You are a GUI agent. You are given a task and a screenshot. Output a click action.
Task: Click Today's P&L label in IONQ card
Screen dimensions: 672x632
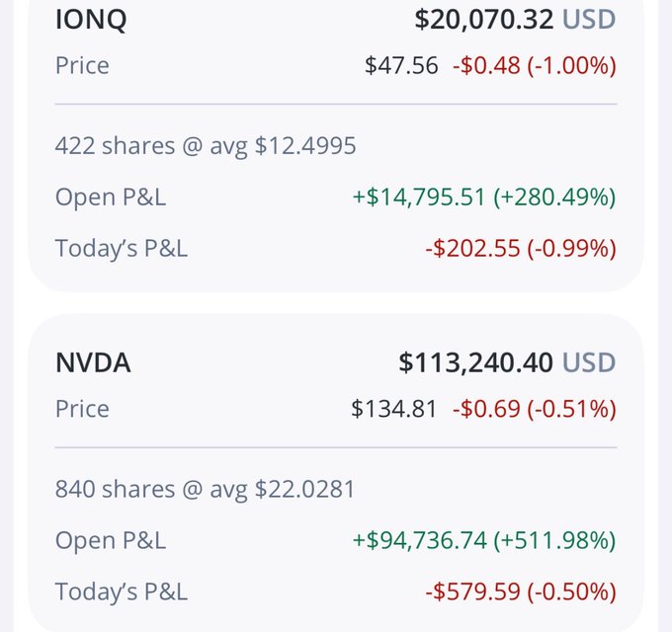click(x=122, y=248)
